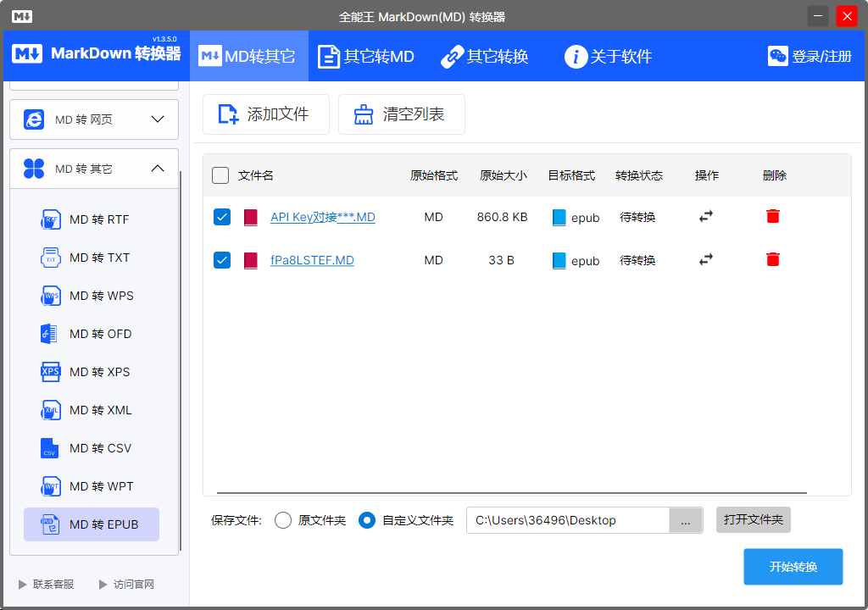Delete API Key对接***.MD with trash icon

pyautogui.click(x=773, y=216)
